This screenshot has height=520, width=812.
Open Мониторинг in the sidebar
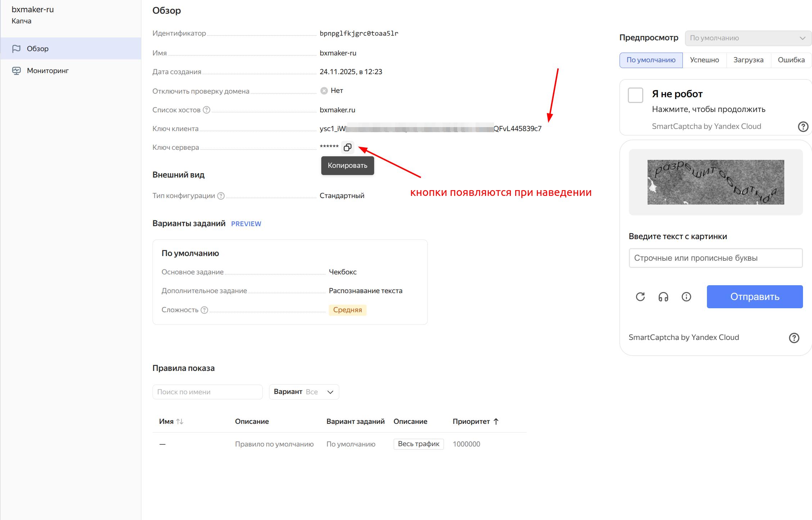point(47,71)
